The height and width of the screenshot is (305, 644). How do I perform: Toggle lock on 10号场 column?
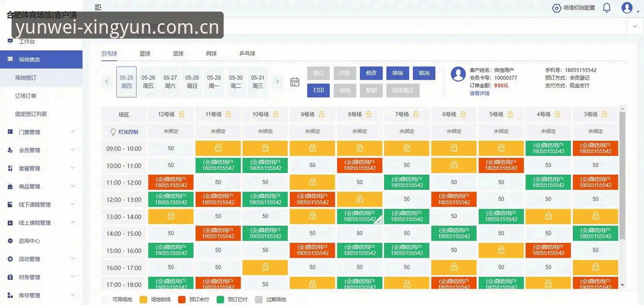pos(276,114)
